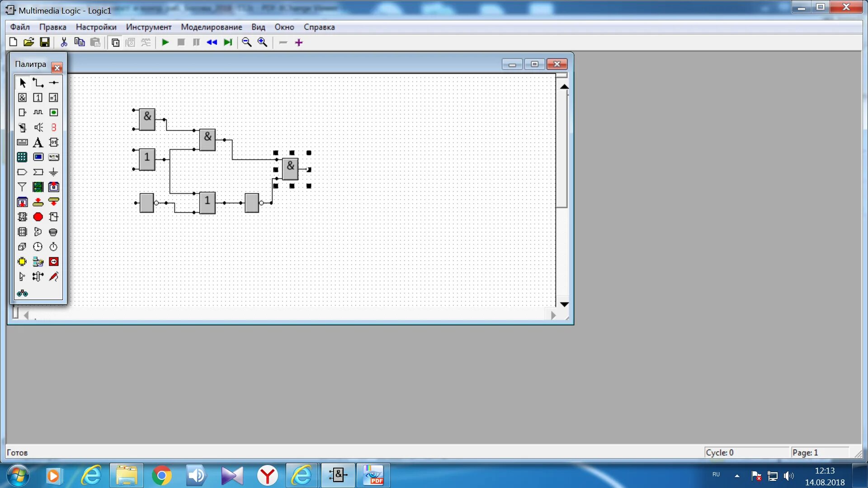Pick the 7-segment display tool
This screenshot has width=868, height=488.
(53, 127)
